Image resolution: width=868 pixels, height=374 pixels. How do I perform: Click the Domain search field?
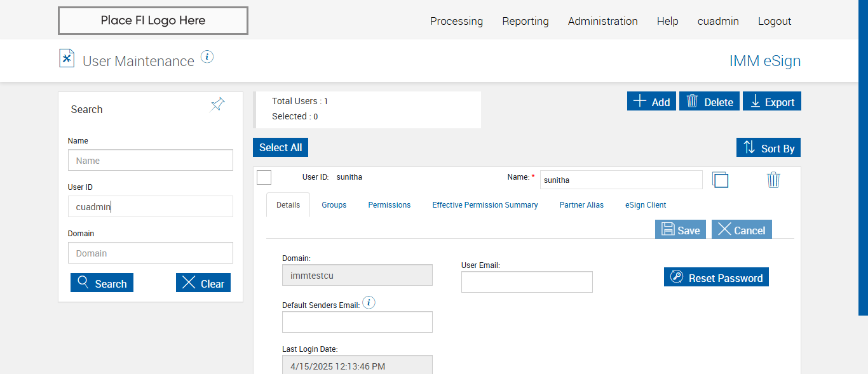pyautogui.click(x=151, y=253)
